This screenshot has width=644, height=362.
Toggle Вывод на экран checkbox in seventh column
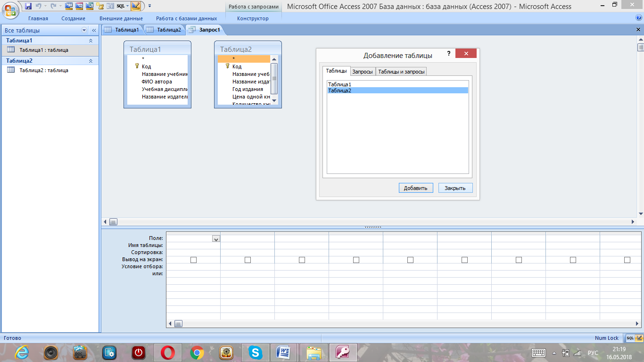pyautogui.click(x=519, y=260)
